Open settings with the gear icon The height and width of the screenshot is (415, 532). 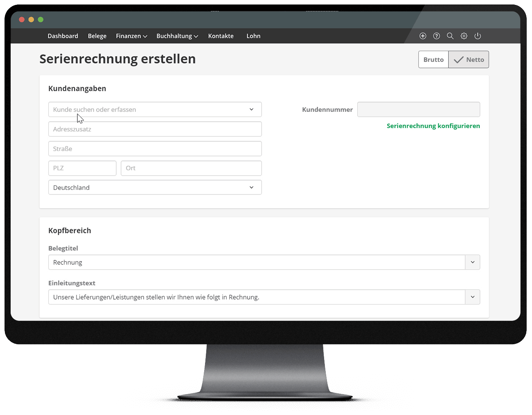464,36
